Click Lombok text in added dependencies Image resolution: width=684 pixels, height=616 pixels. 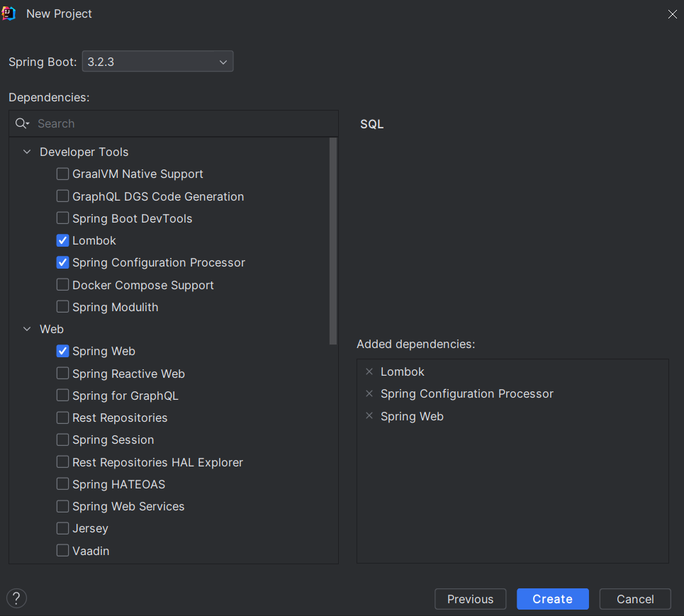[402, 371]
